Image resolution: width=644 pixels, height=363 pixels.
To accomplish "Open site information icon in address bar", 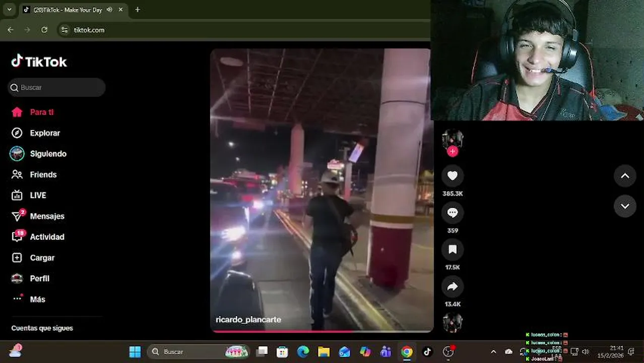I will (64, 30).
